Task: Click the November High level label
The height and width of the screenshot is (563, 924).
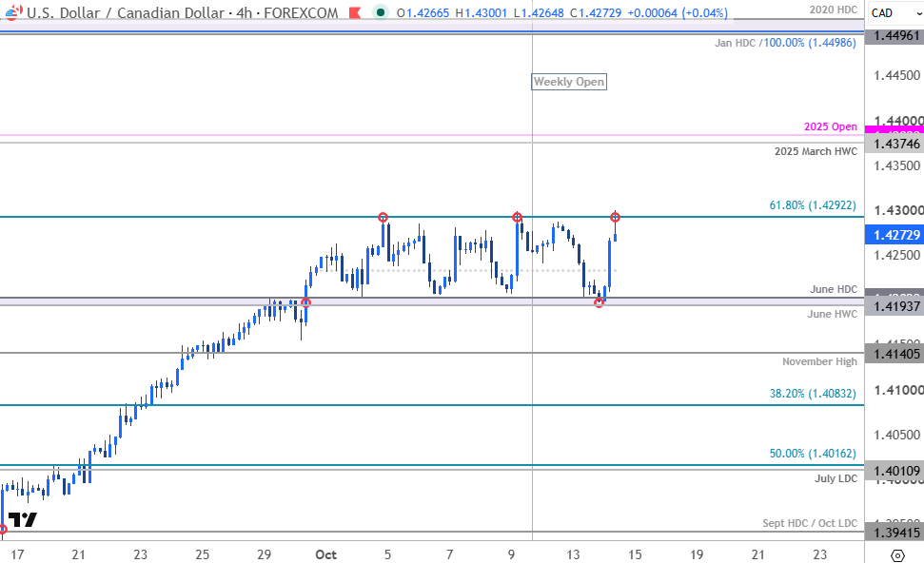Action: click(819, 361)
